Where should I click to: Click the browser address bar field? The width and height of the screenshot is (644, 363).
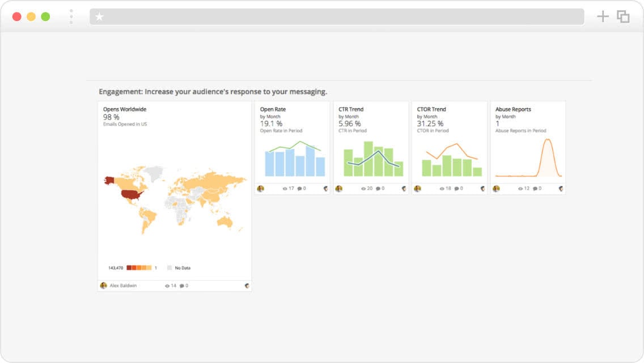340,17
